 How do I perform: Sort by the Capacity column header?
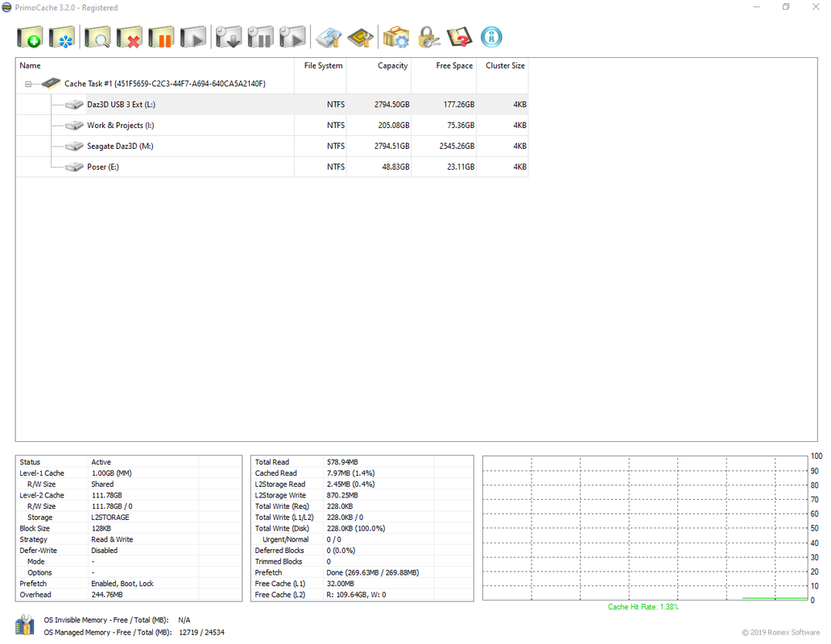click(x=378, y=66)
